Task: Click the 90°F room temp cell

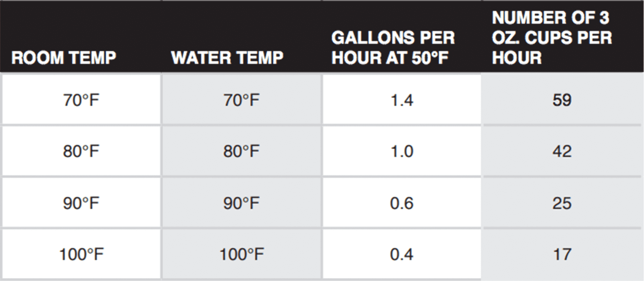Action: (81, 203)
